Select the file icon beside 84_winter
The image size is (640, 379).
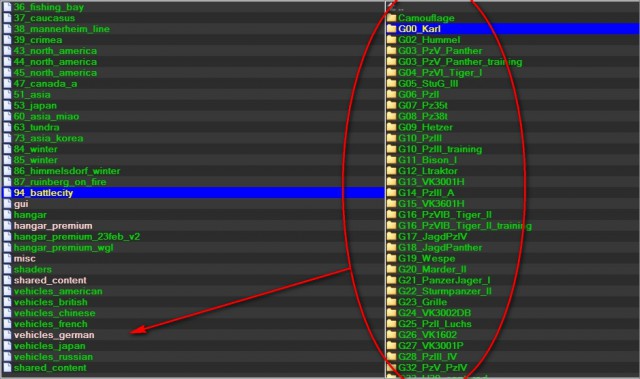(7, 149)
